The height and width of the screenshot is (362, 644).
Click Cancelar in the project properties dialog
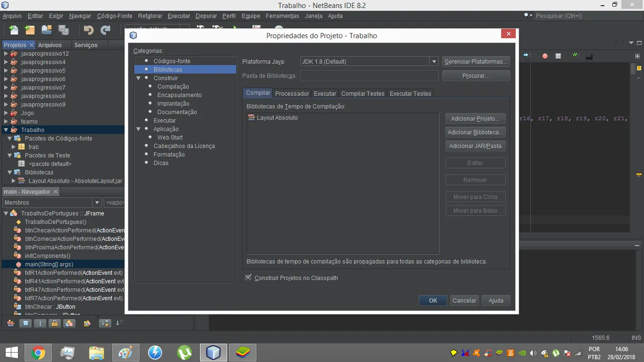click(464, 300)
